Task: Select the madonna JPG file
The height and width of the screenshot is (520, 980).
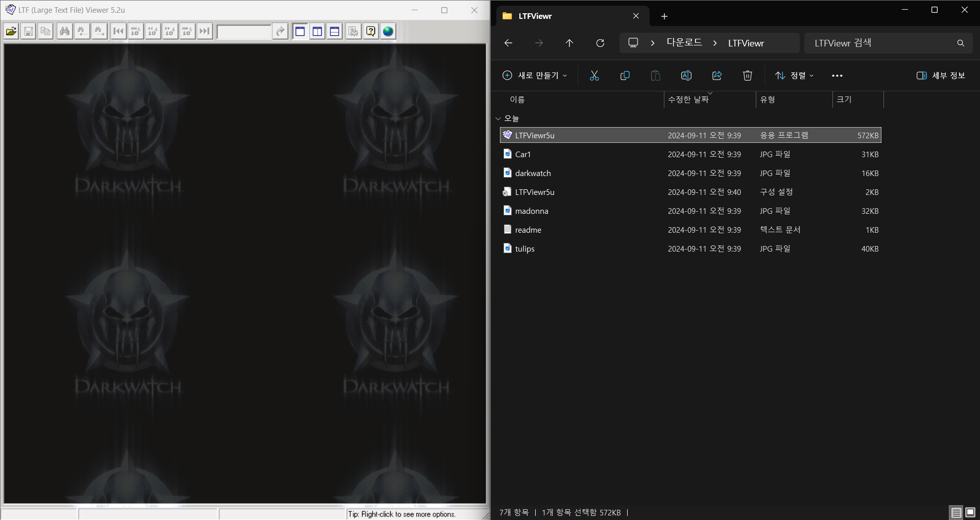Action: pyautogui.click(x=690, y=211)
